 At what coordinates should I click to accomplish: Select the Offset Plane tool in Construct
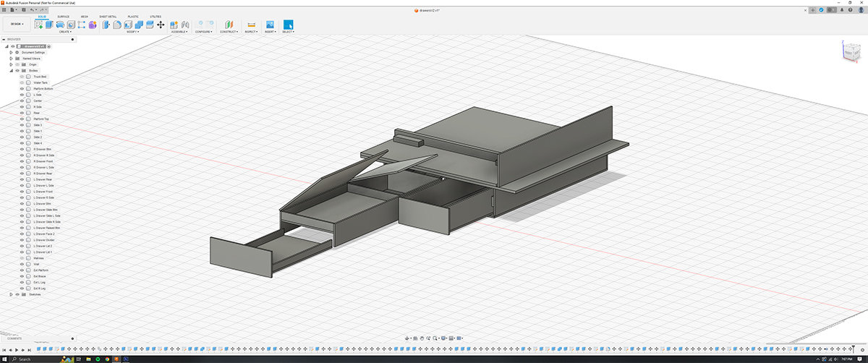coord(229,25)
